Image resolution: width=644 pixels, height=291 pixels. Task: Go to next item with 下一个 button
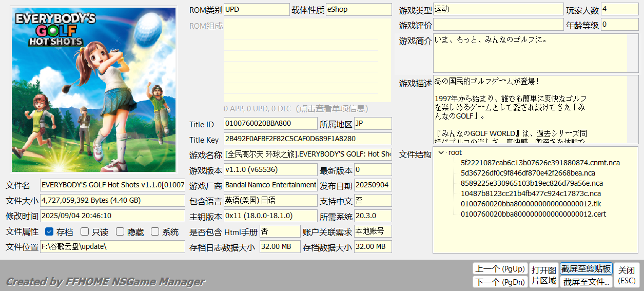pos(499,282)
